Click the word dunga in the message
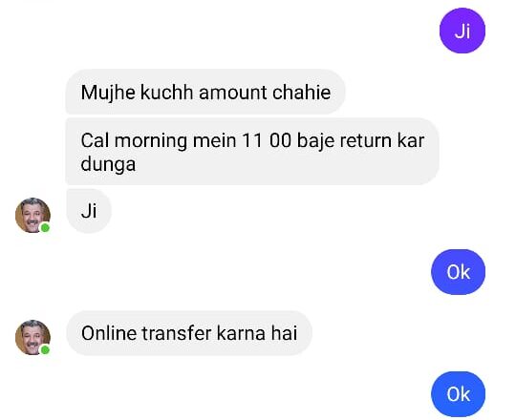The width and height of the screenshot is (516, 420). pyautogui.click(x=108, y=164)
